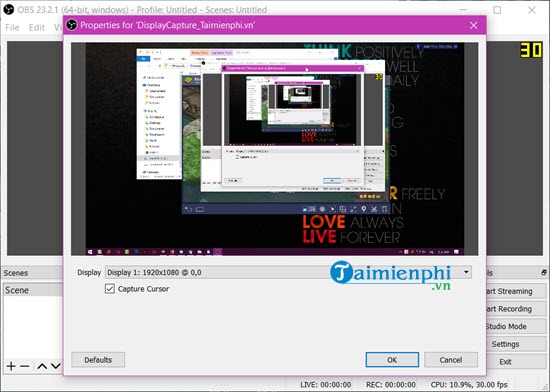Cancel the display capture properties dialog
The width and height of the screenshot is (550, 392).
click(x=451, y=360)
